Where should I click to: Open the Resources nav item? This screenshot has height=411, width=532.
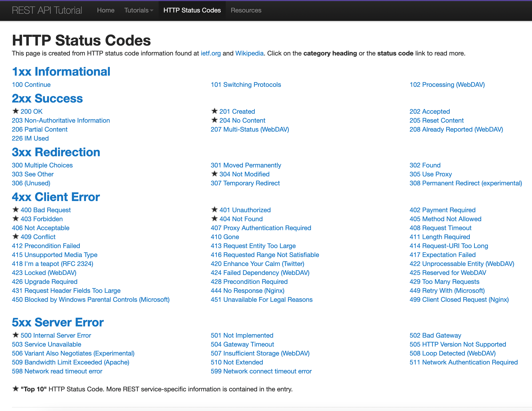click(246, 10)
